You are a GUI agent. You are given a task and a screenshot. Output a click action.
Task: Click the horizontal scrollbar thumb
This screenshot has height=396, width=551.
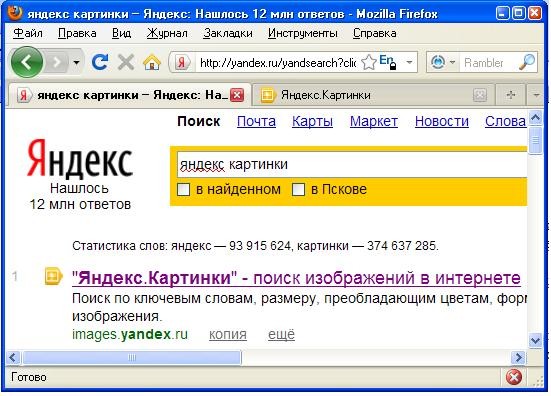click(132, 358)
